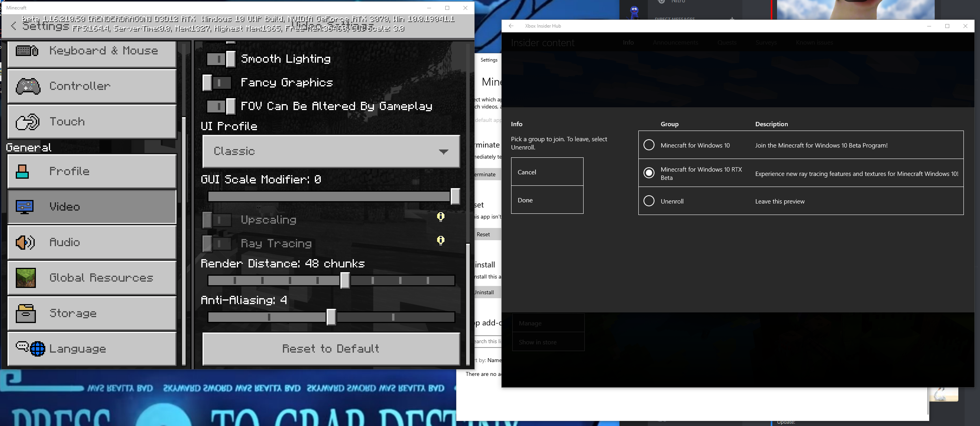Click the Done button in Insider Hub
Screen dimensions: 980x426
pyautogui.click(x=547, y=200)
